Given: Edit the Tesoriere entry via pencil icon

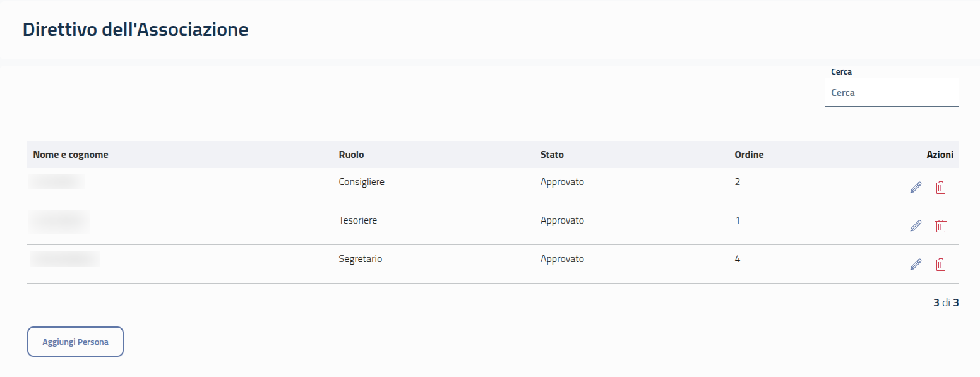Looking at the screenshot, I should tap(916, 226).
